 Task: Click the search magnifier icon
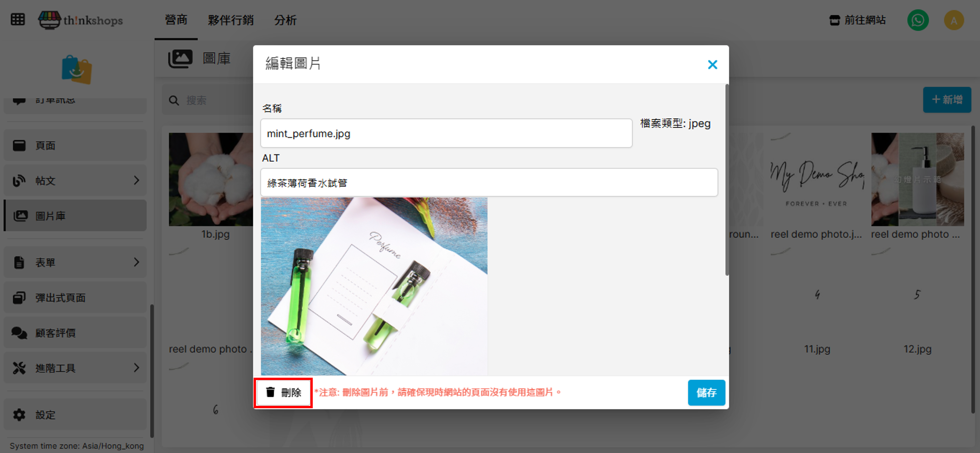(174, 100)
